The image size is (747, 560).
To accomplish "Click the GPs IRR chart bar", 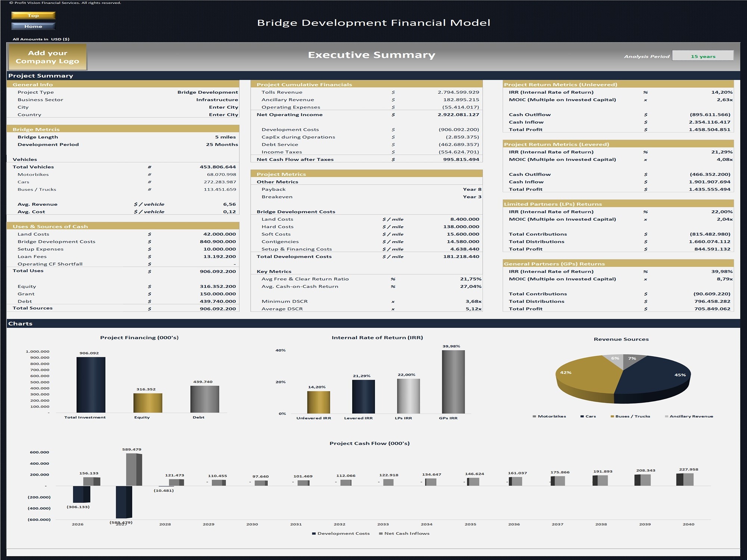I will coord(453,382).
